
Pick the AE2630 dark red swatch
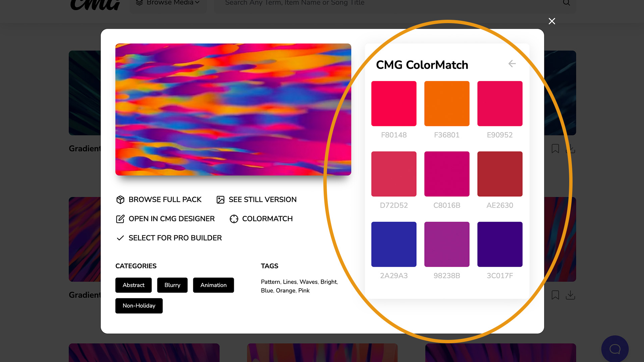[500, 174]
